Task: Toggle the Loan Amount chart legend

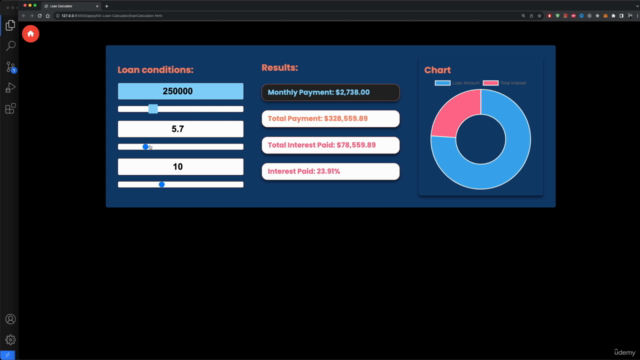Action: coord(457,83)
